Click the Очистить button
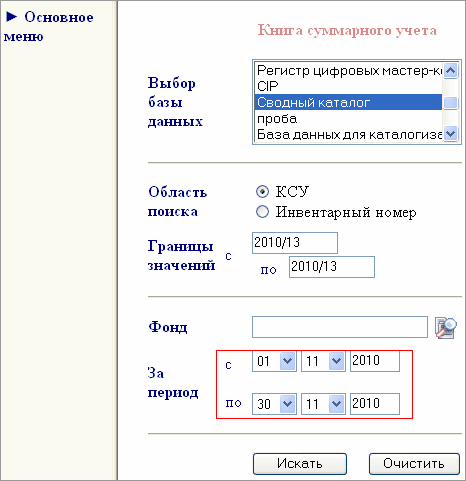Viewport: 466px width, 481px height. pyautogui.click(x=414, y=464)
